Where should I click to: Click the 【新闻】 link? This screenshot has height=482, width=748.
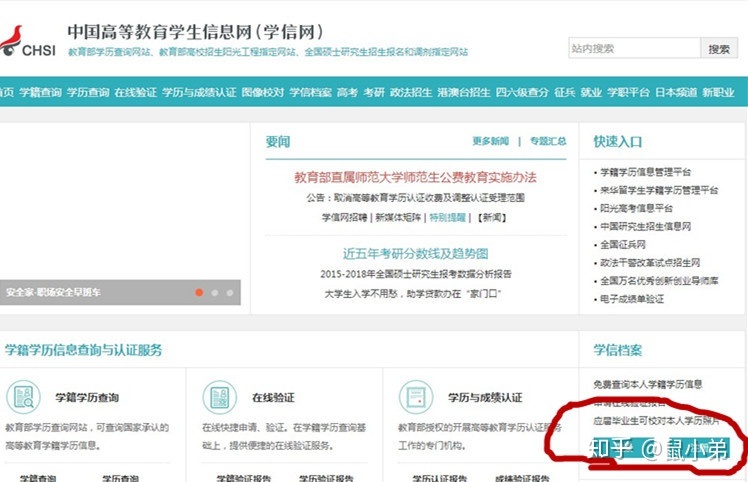point(492,218)
